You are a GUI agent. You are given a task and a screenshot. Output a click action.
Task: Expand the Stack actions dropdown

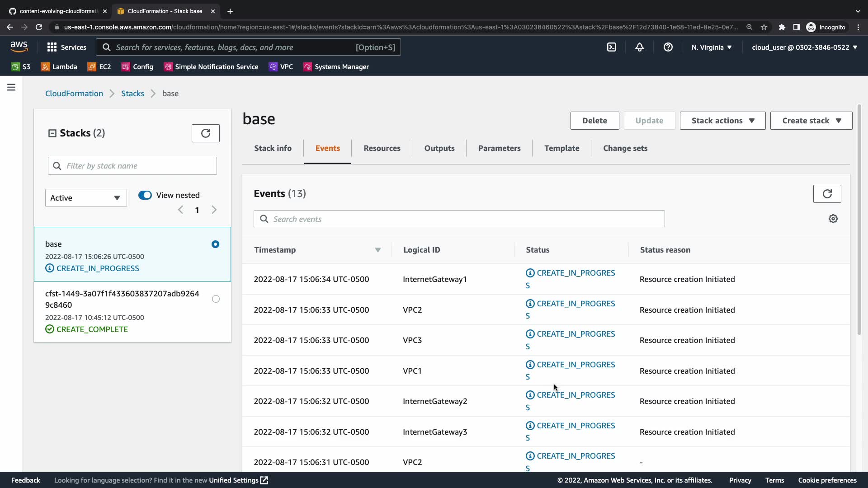tap(722, 121)
